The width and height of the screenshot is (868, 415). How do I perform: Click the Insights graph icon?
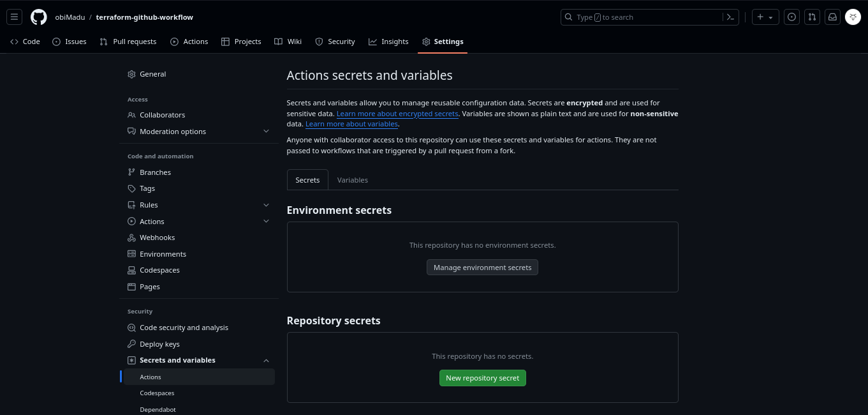(372, 41)
